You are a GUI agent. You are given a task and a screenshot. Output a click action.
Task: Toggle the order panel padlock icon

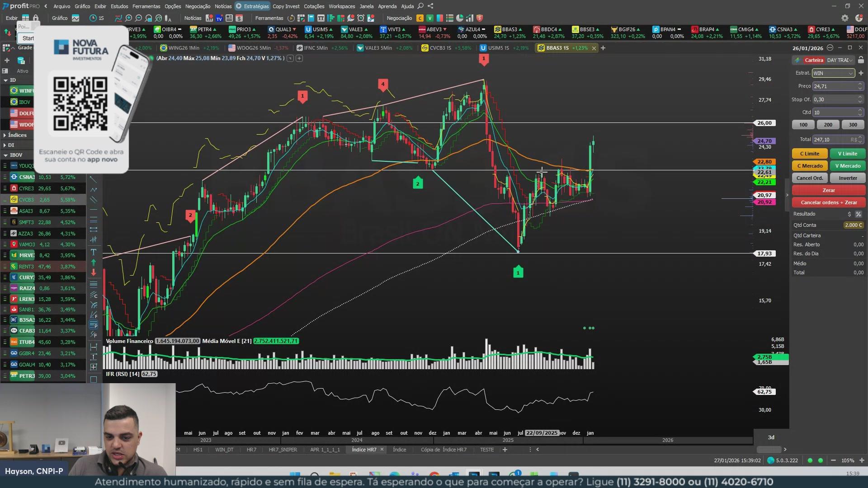coord(861,60)
